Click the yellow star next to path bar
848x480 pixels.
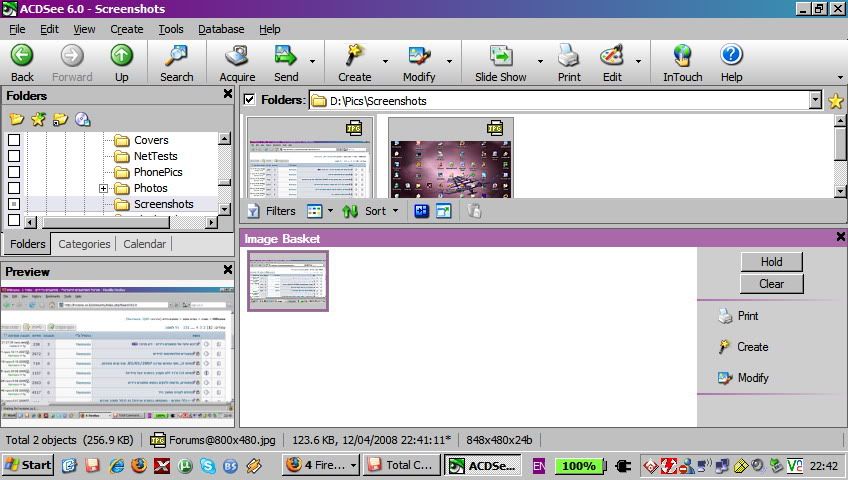[x=836, y=101]
